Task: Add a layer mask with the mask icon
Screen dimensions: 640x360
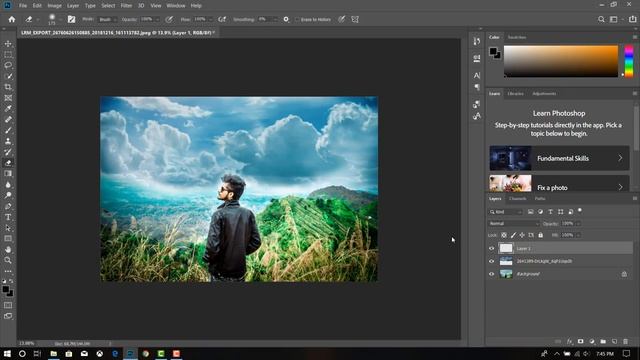Action: [x=580, y=341]
